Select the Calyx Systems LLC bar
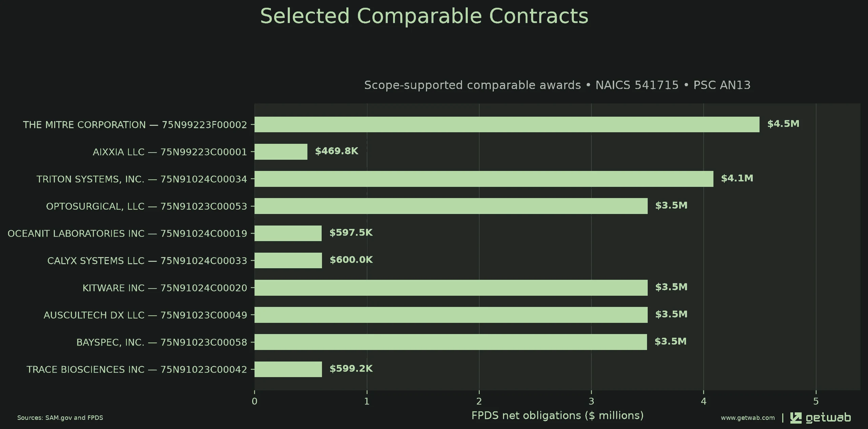The image size is (868, 429). (288, 260)
